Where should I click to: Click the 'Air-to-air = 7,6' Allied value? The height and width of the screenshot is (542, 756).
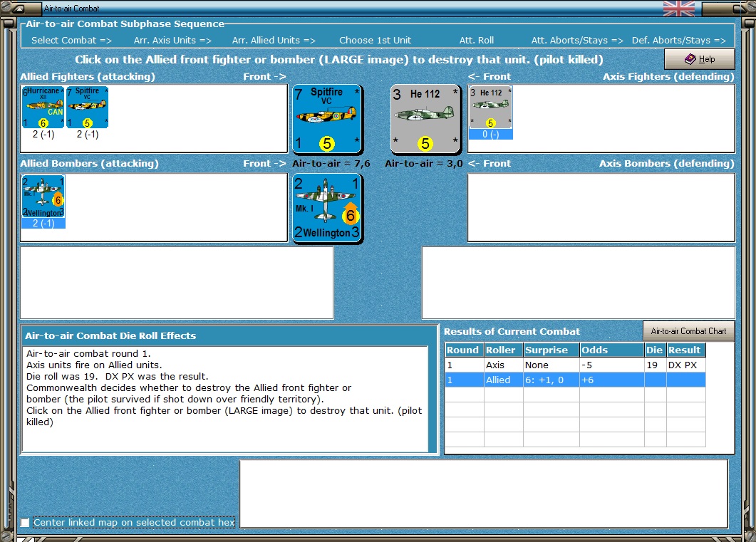tap(331, 164)
